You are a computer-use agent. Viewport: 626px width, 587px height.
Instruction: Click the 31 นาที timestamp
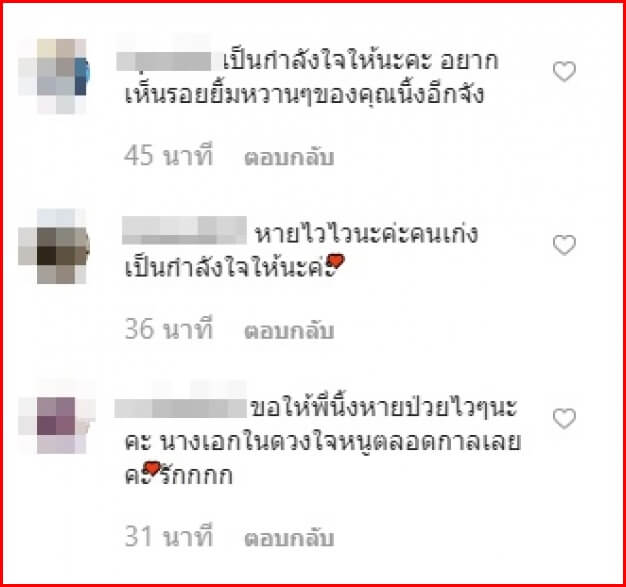point(168,536)
